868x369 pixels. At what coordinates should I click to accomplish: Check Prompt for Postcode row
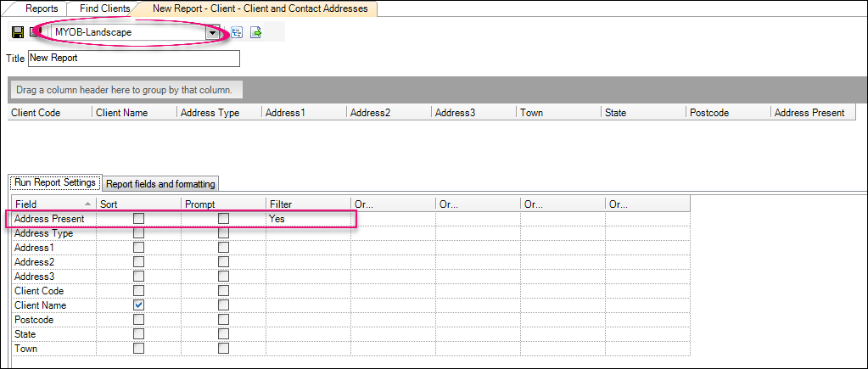coord(223,320)
